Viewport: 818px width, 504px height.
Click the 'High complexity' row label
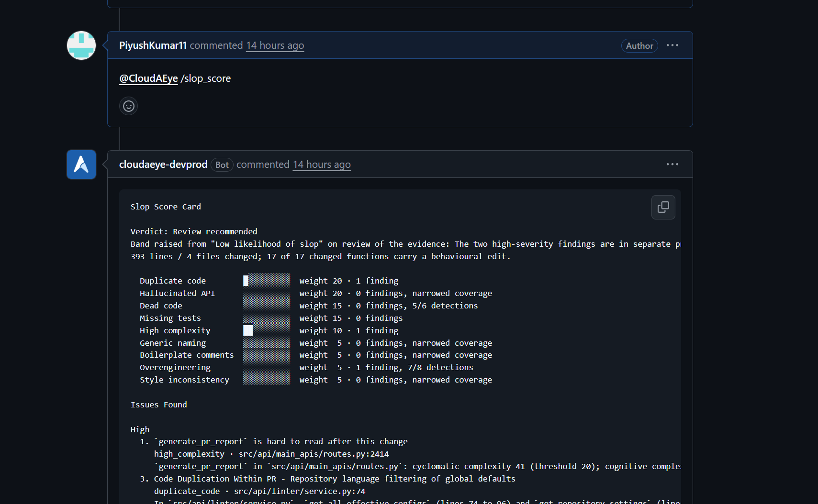pos(175,330)
